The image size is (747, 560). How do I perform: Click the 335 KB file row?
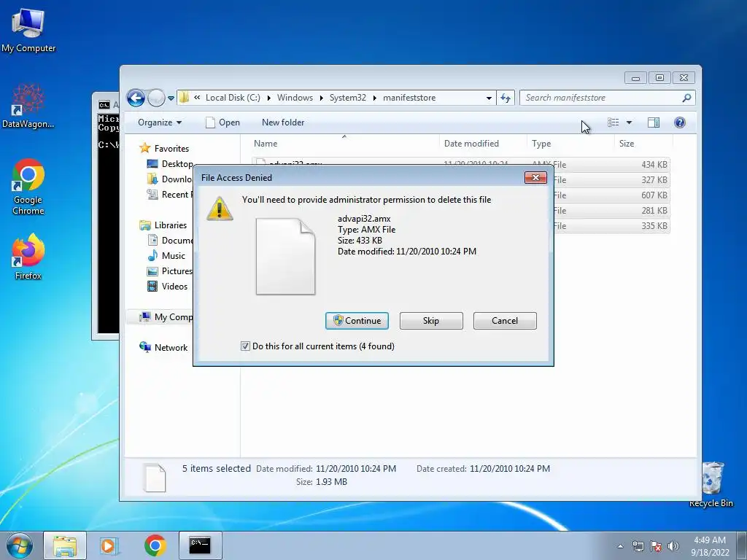[x=612, y=226]
